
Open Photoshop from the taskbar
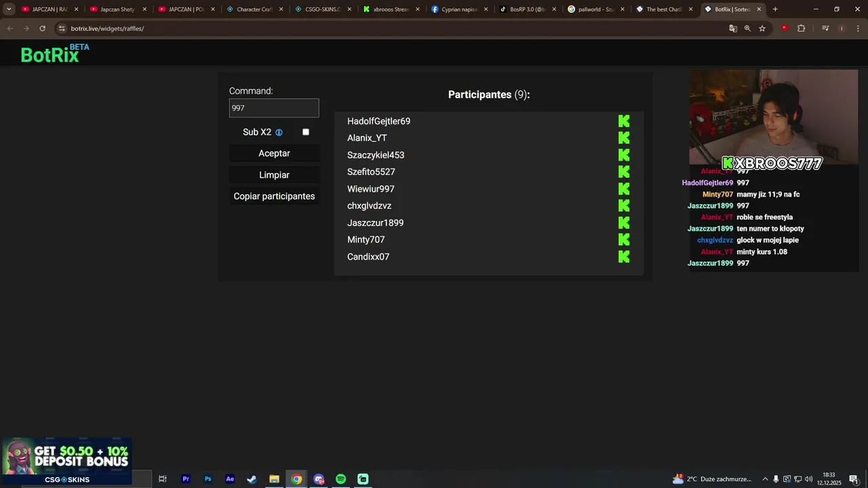(208, 479)
